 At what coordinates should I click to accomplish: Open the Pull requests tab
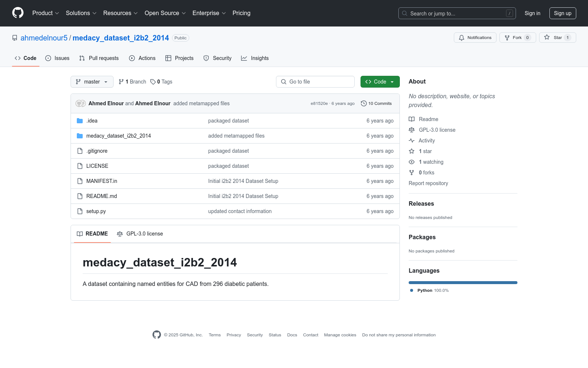pos(99,58)
